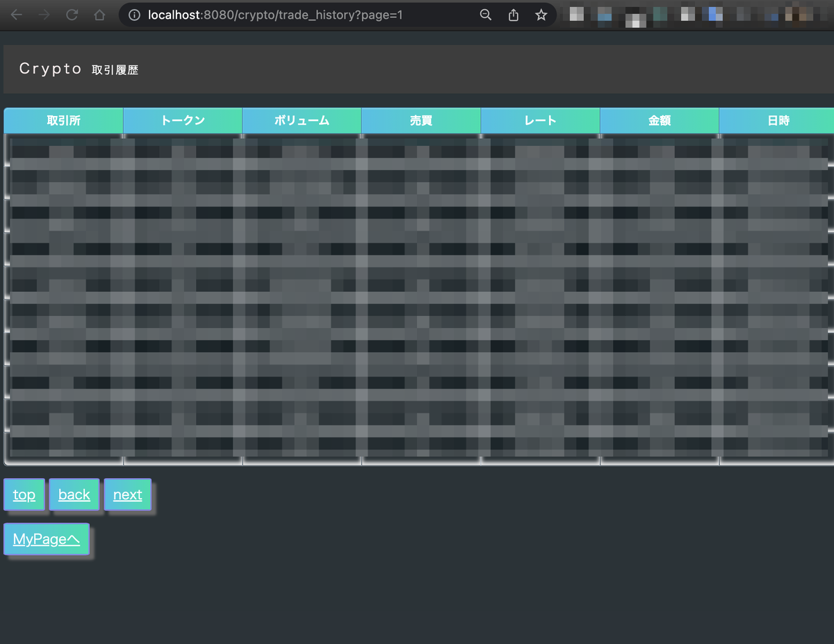Viewport: 834px width, 644px height.
Task: Bookmark this page with the star icon
Action: [541, 15]
